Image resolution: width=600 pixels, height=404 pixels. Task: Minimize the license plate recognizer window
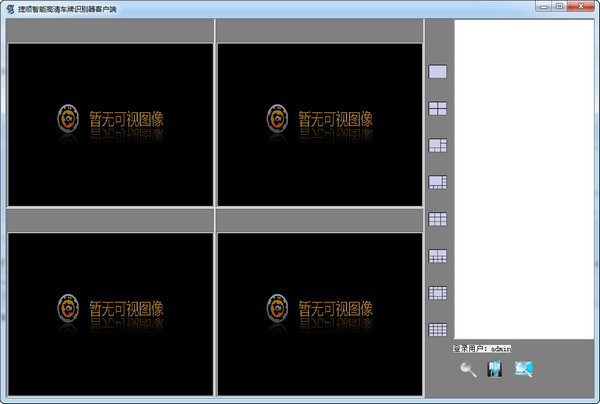coord(544,6)
